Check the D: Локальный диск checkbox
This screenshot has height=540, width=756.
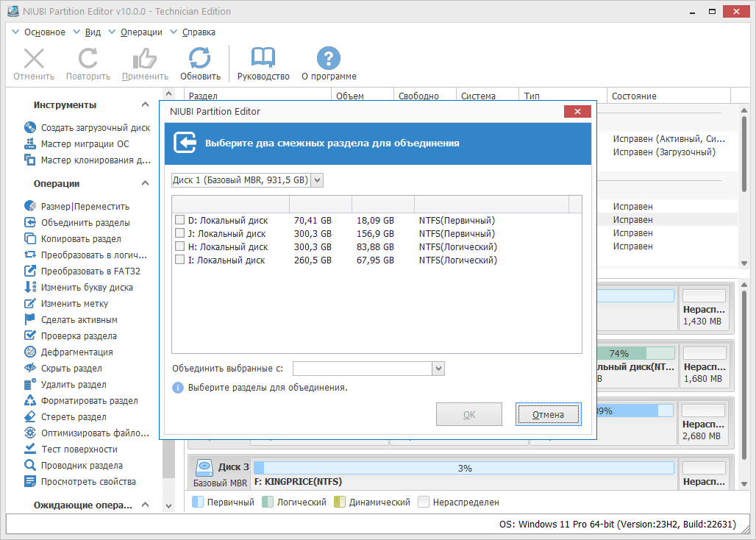click(x=180, y=220)
